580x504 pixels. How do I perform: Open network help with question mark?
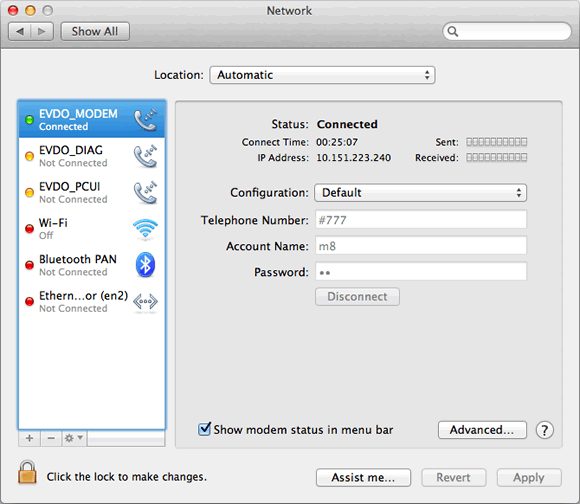click(544, 430)
